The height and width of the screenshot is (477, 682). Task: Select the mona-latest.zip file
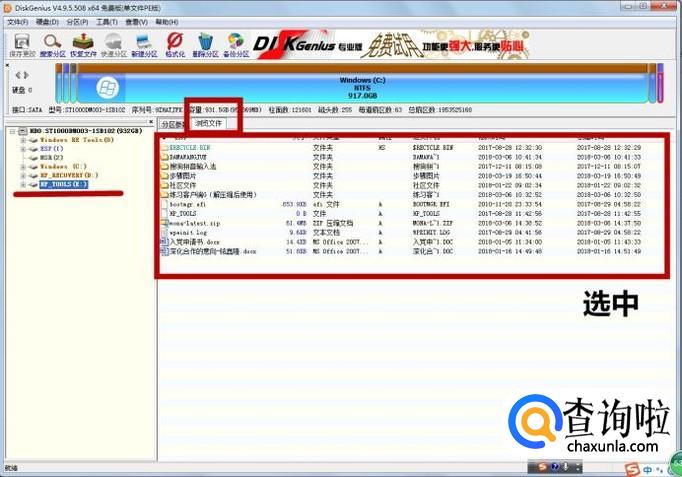coord(195,223)
